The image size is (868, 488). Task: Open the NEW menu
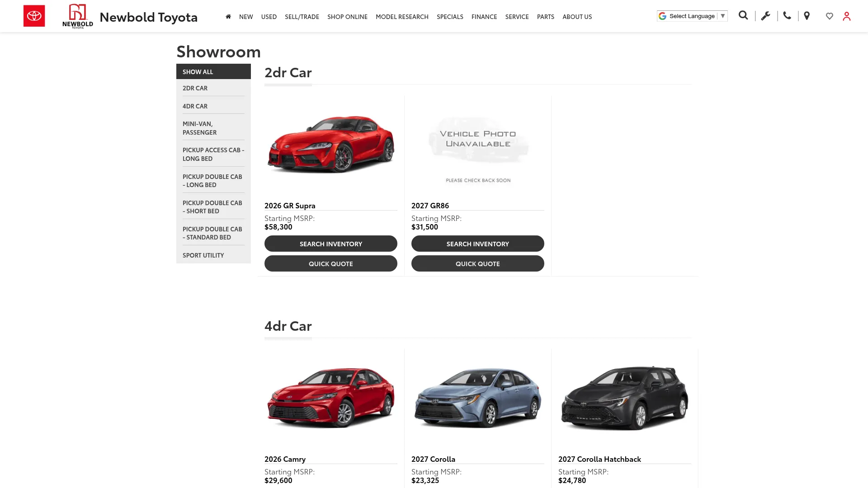coord(246,16)
